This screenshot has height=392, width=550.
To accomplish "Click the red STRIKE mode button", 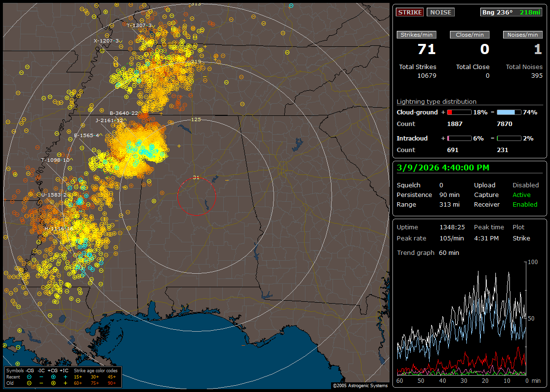I will (x=410, y=12).
